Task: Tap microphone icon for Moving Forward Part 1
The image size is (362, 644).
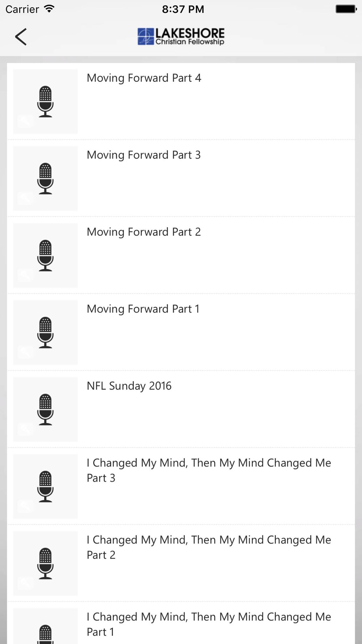Action: pyautogui.click(x=45, y=333)
